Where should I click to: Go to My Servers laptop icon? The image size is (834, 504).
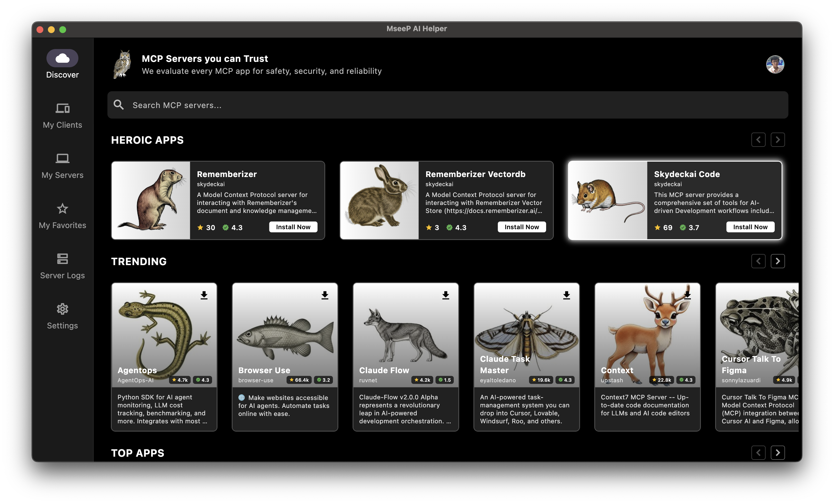(x=62, y=158)
